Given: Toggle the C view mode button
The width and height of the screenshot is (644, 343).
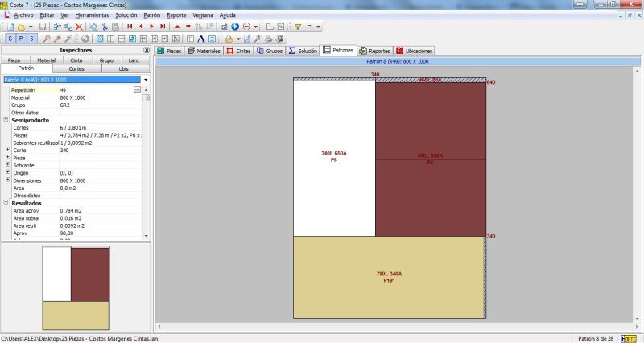Looking at the screenshot, I should click(x=10, y=39).
